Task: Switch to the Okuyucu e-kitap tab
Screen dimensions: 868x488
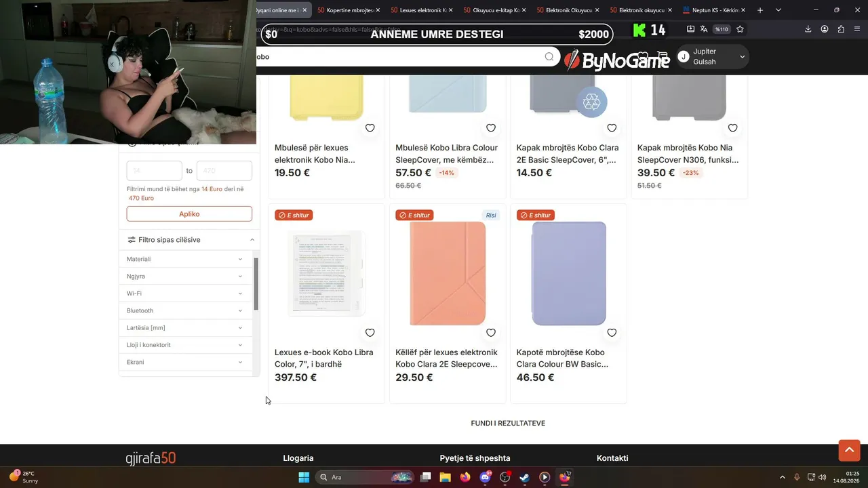Action: 496,10
